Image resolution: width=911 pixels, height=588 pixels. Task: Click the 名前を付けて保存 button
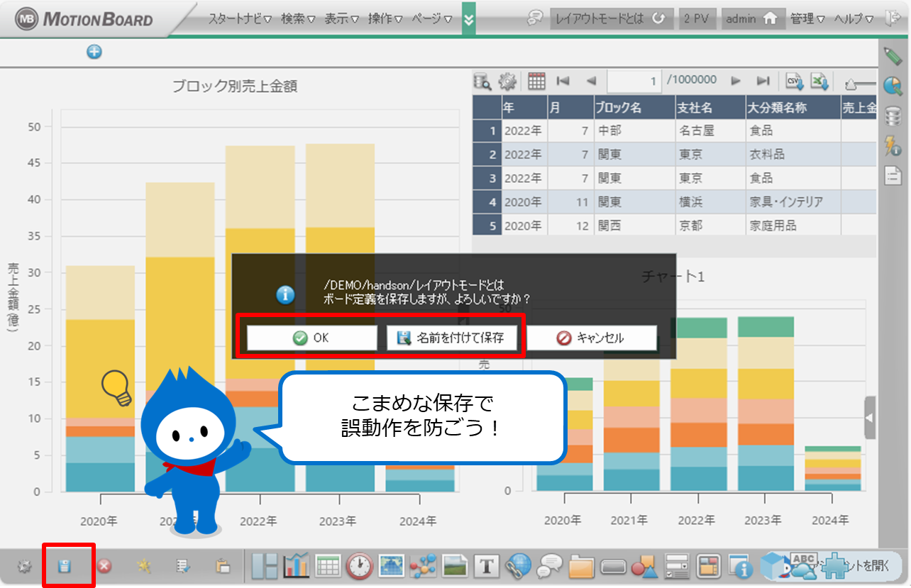click(451, 338)
